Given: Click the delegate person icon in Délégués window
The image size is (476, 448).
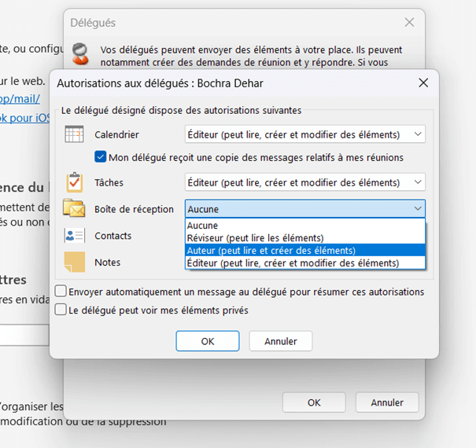Looking at the screenshot, I should click(80, 54).
